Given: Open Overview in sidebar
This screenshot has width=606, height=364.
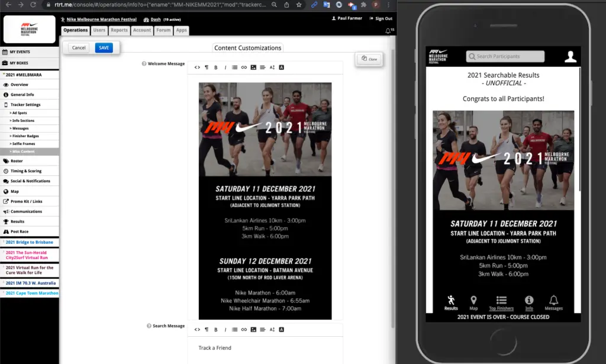Looking at the screenshot, I should coord(30,85).
